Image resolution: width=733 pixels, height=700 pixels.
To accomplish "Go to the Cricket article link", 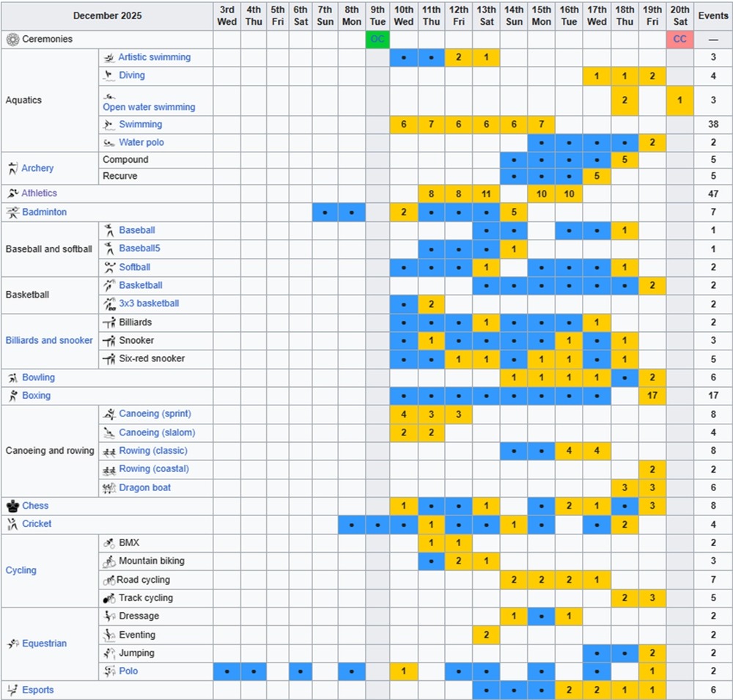I will pos(37,524).
